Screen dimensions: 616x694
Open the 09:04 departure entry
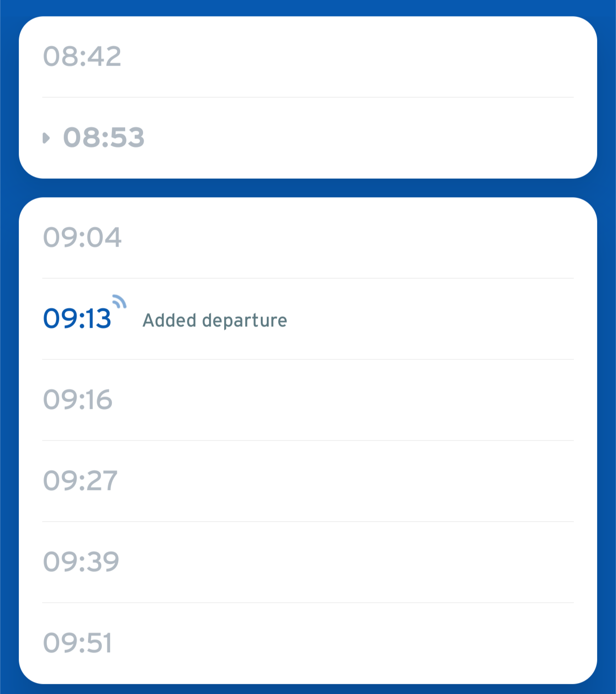click(82, 237)
